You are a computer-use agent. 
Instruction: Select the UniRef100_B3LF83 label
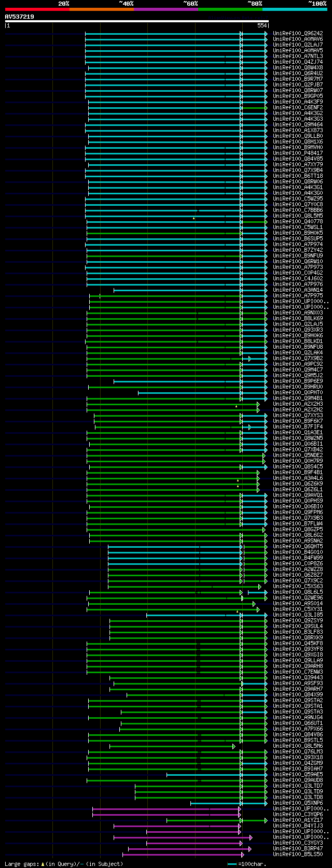click(298, 632)
